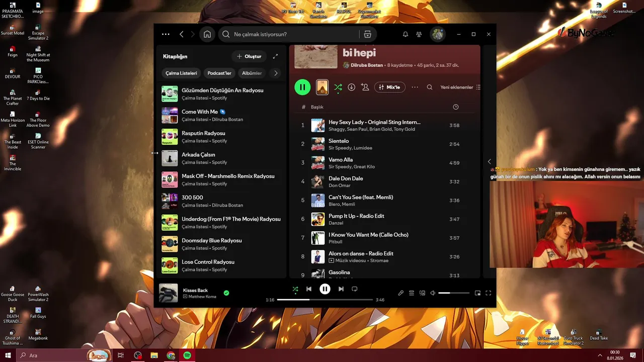Open the Spotify Home page button

[x=207, y=34]
